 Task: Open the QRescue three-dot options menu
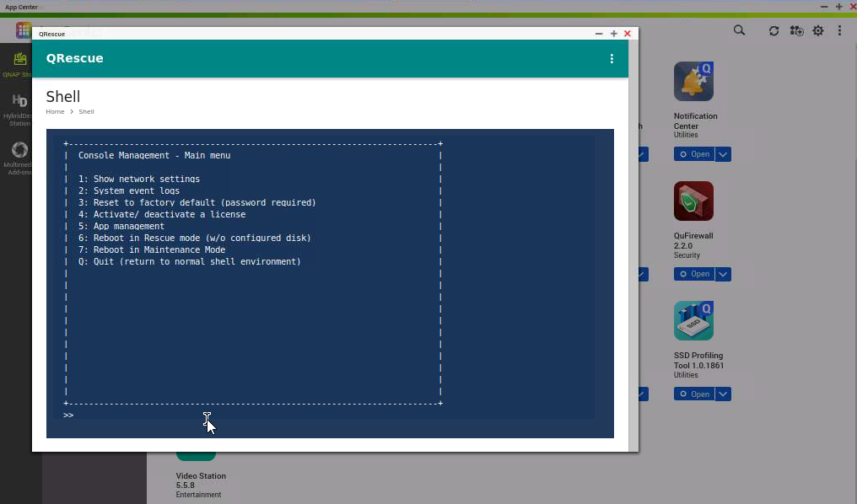click(612, 58)
